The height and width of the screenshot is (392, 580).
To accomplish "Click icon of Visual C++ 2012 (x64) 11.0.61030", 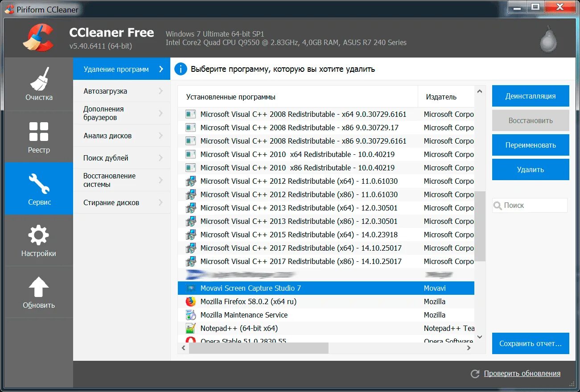I will tap(191, 181).
